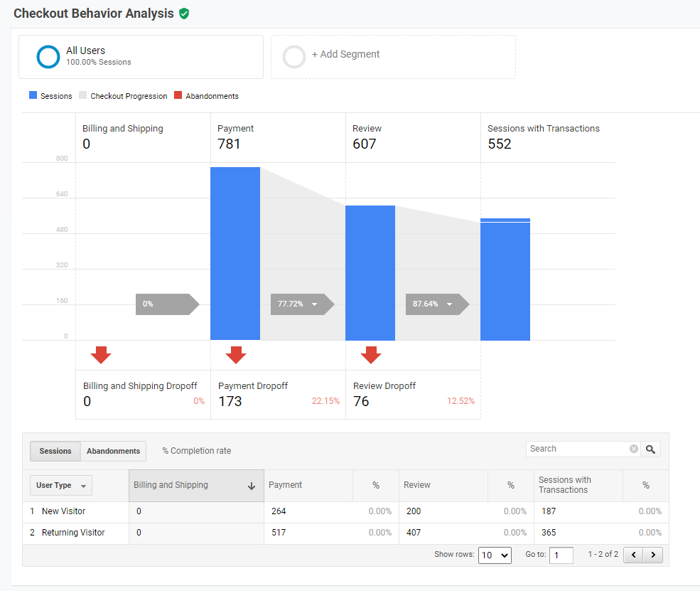Click the New Visitor transactions value 187
This screenshot has height=591, width=700.
click(x=549, y=511)
